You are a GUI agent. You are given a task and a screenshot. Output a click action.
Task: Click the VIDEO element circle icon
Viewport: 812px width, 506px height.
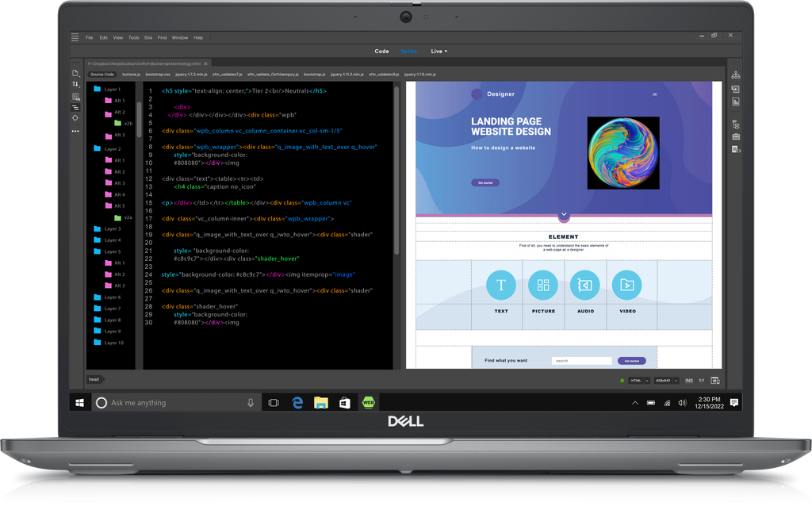pyautogui.click(x=626, y=285)
